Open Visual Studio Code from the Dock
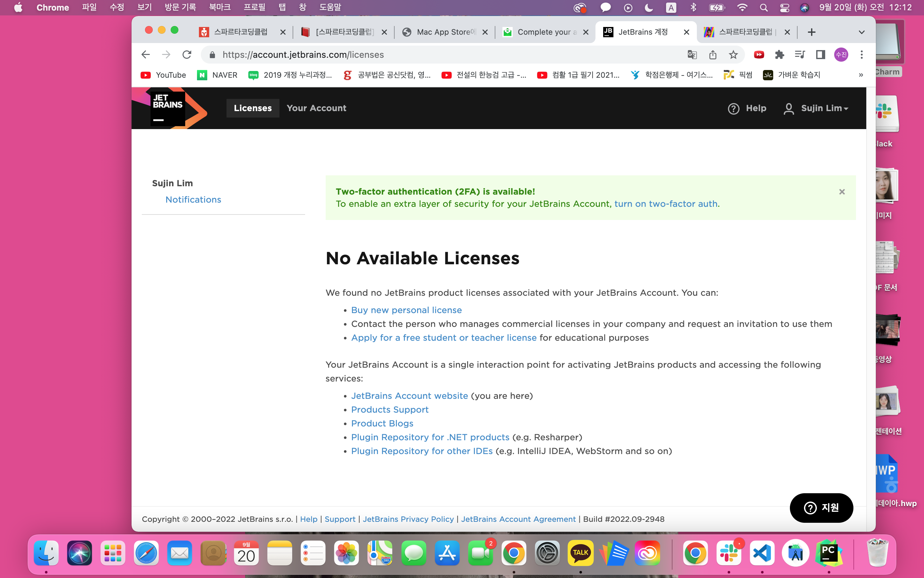 (x=762, y=553)
